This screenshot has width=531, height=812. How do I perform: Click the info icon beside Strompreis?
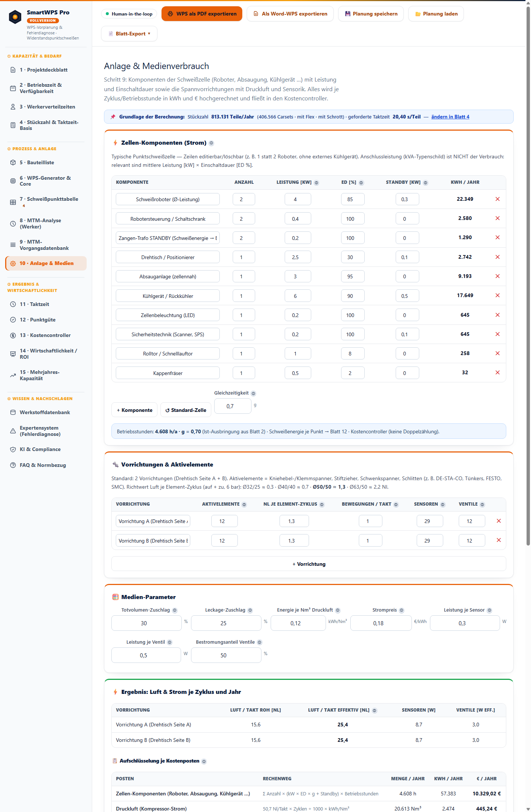click(x=402, y=610)
